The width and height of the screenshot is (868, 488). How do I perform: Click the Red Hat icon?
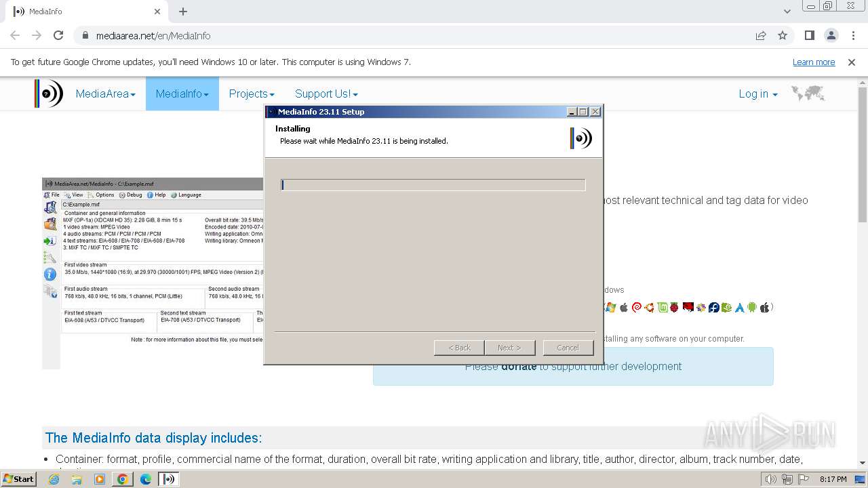(x=688, y=307)
